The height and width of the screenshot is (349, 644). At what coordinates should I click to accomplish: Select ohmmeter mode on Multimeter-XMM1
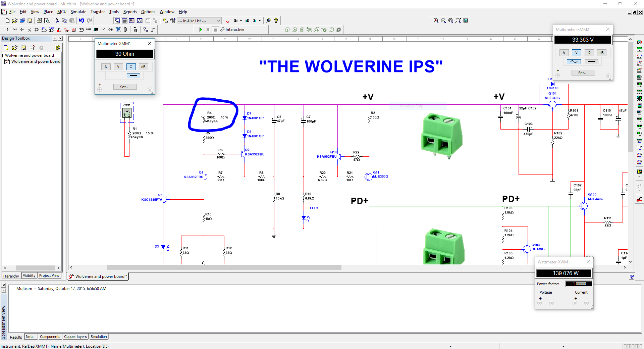[x=131, y=67]
